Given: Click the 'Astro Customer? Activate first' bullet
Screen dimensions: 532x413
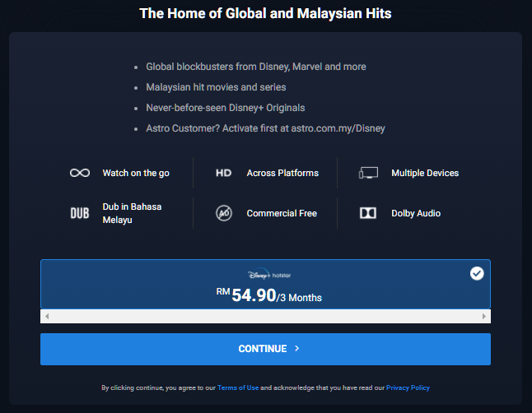Looking at the screenshot, I should click(265, 128).
